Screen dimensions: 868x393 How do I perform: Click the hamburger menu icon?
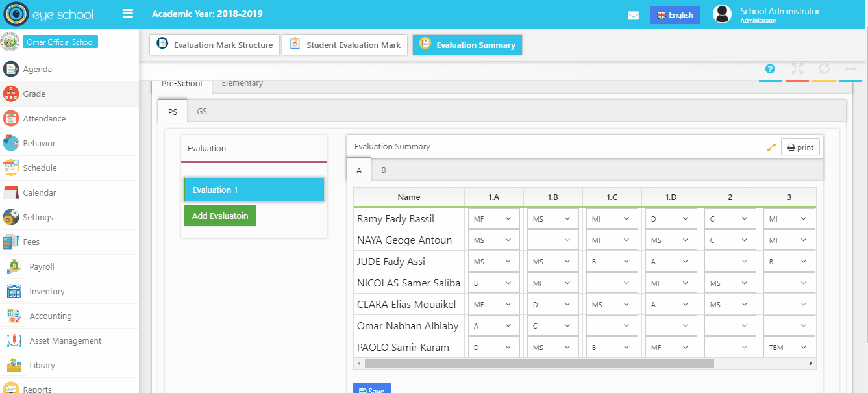point(128,13)
